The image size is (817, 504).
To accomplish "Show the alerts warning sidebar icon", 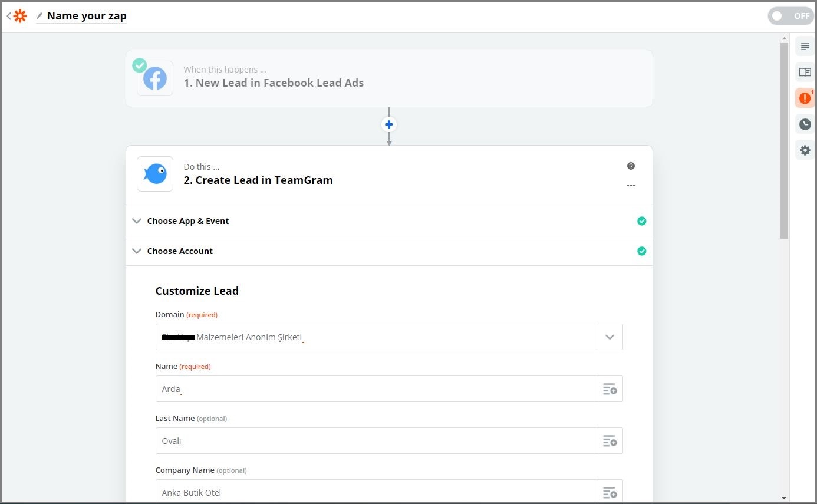I will click(x=805, y=98).
